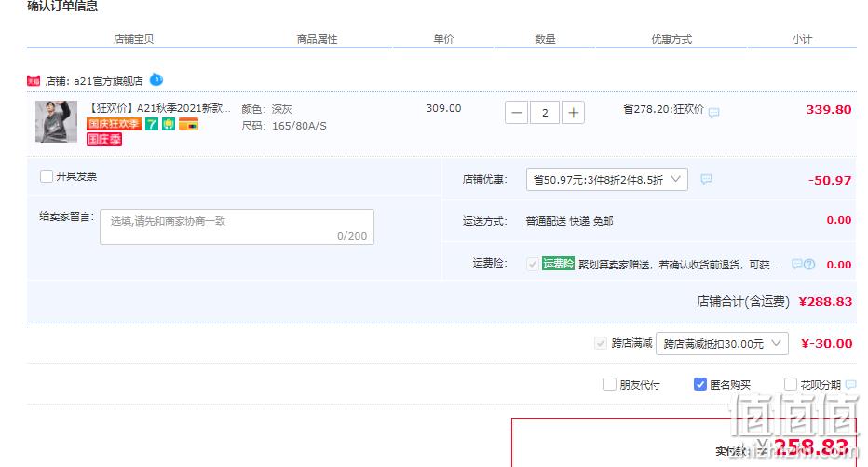Decrease the item quantity with minus button
This screenshot has height=467, width=868.
tap(517, 113)
